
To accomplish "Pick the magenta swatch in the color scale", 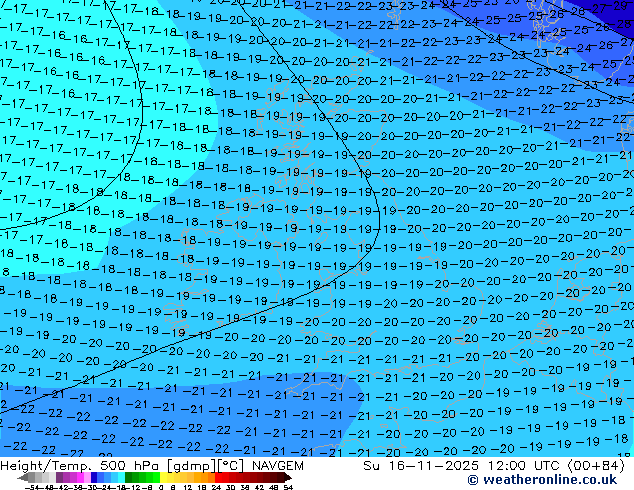I will [80, 478].
